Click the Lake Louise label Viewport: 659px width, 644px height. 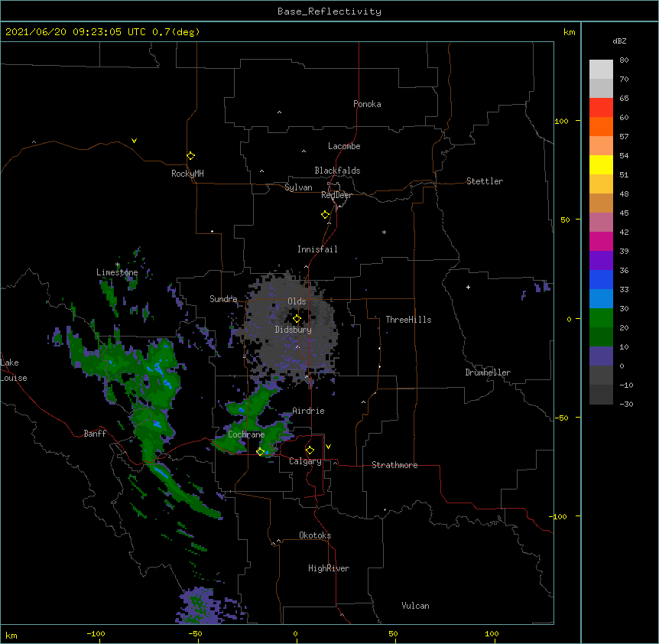[x=14, y=370]
